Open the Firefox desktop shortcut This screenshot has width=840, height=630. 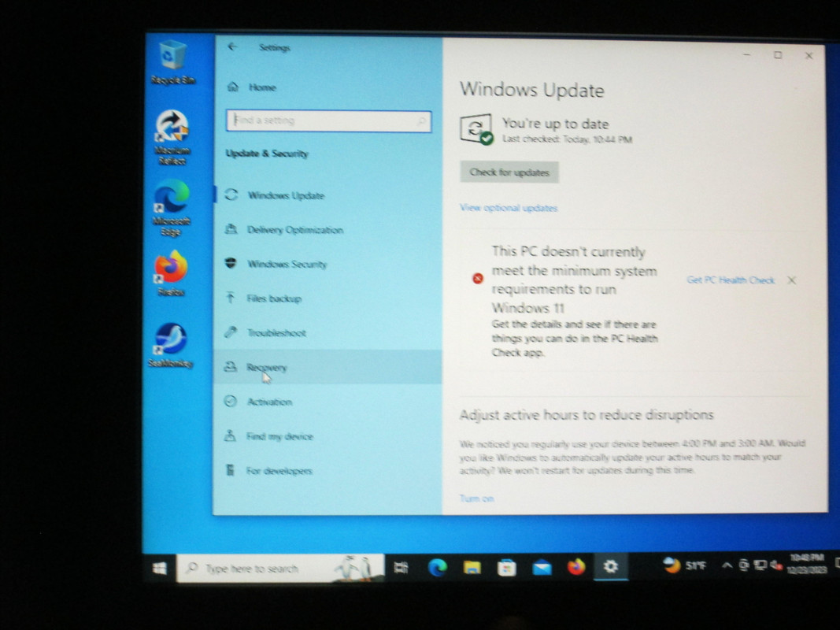pyautogui.click(x=172, y=273)
